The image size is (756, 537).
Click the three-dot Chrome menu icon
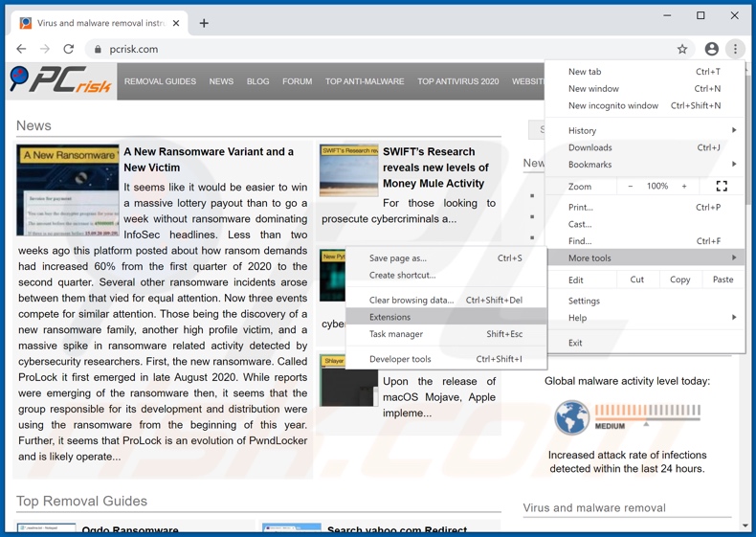[735, 49]
